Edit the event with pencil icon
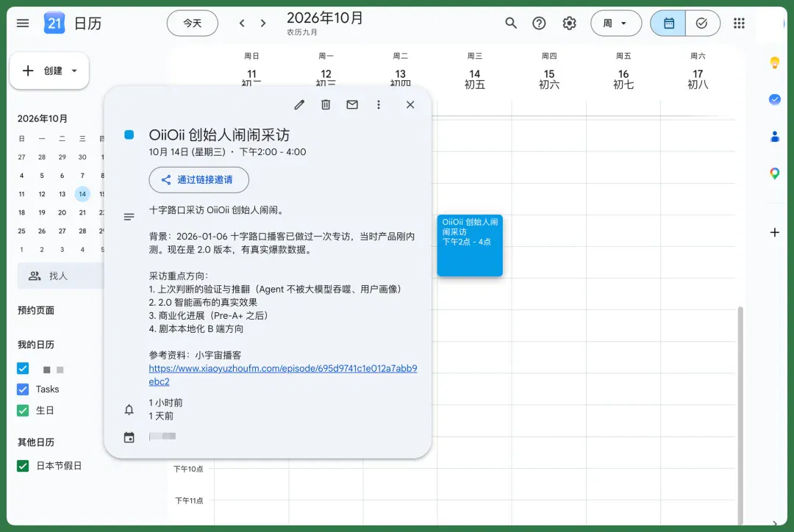The width and height of the screenshot is (794, 532). point(299,105)
